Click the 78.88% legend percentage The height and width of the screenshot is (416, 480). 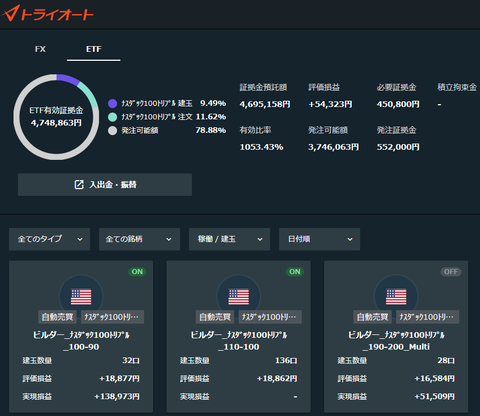211,130
